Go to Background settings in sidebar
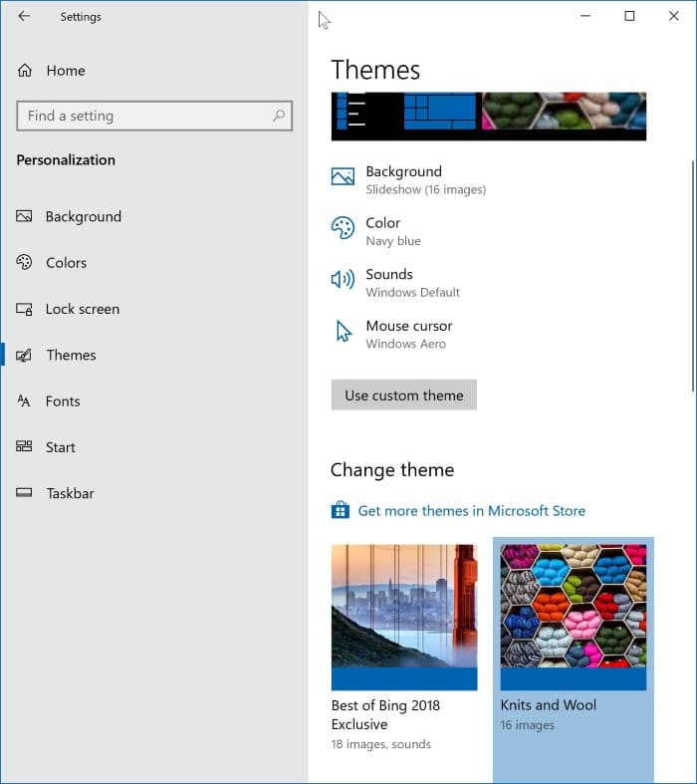The height and width of the screenshot is (784, 697). coord(84,216)
